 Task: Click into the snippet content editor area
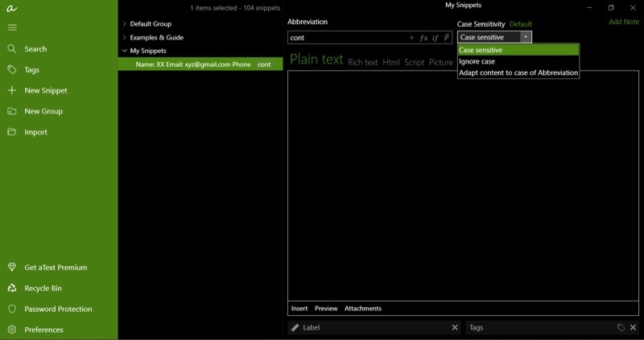[463, 186]
